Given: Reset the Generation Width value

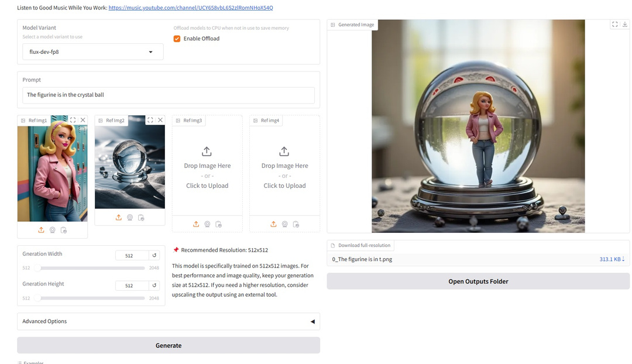Looking at the screenshot, I should [154, 256].
